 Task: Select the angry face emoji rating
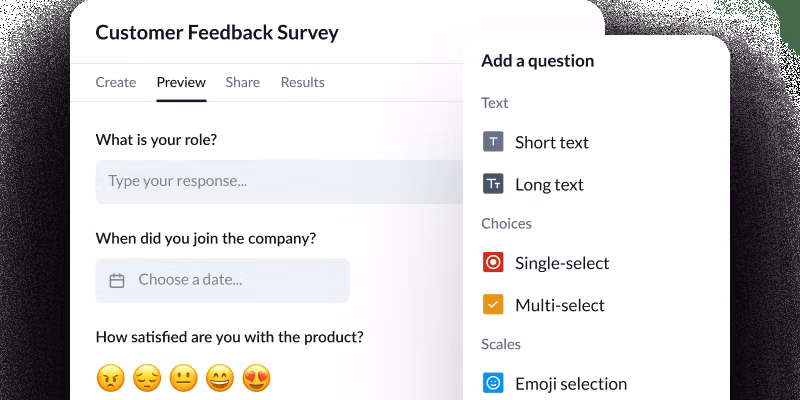coord(109,378)
